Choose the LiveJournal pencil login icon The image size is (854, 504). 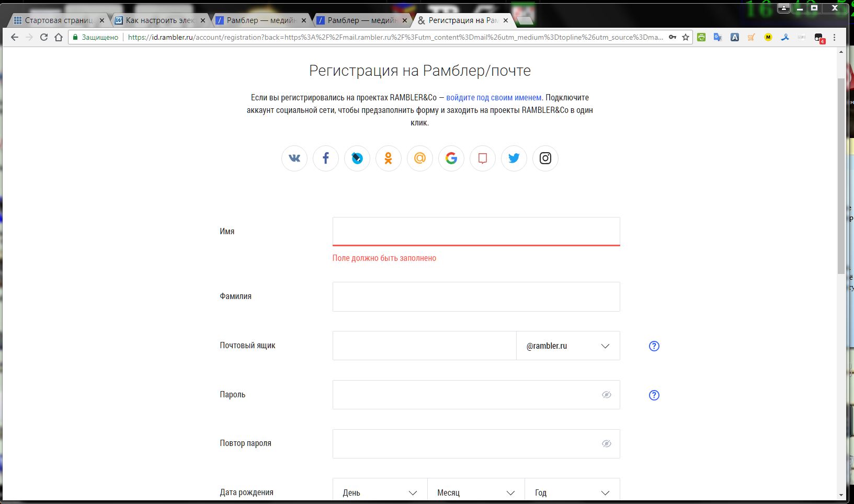[357, 158]
